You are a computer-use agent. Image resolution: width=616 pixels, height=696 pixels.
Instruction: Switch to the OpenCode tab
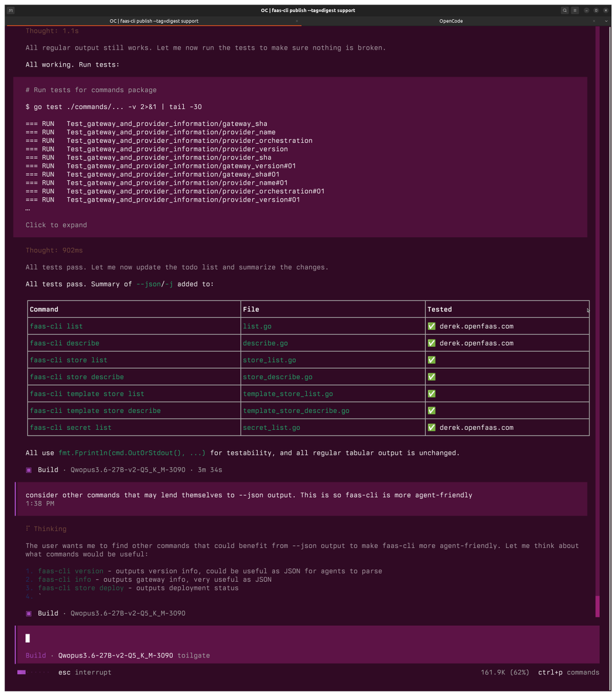coord(451,21)
